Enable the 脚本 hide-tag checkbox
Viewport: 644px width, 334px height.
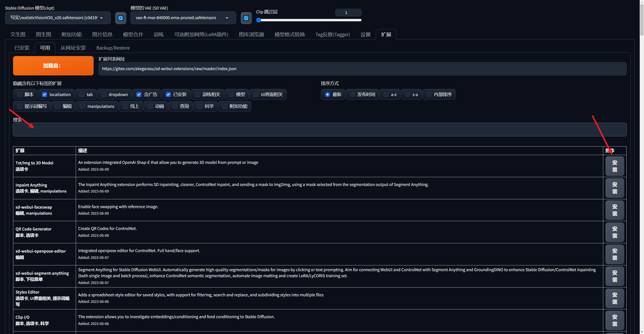point(20,94)
